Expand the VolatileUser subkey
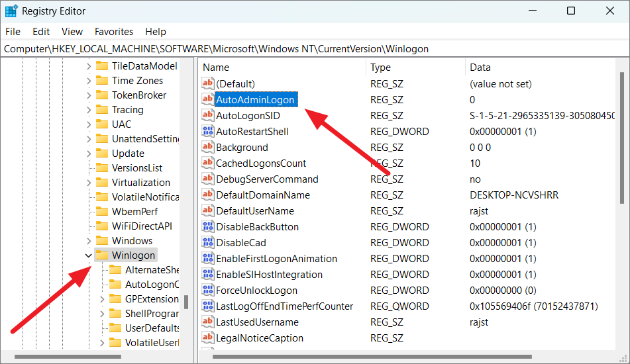The image size is (630, 364). pyautogui.click(x=102, y=343)
